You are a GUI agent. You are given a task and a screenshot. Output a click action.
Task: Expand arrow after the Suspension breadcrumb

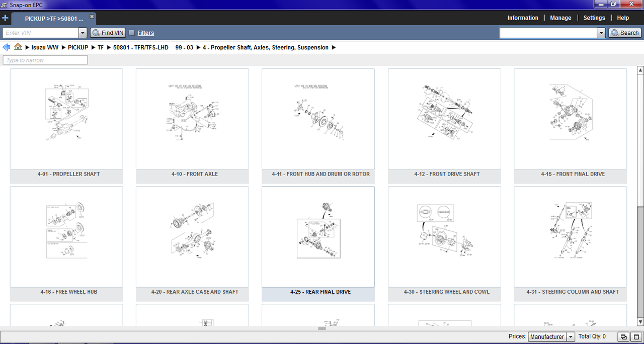pyautogui.click(x=334, y=48)
